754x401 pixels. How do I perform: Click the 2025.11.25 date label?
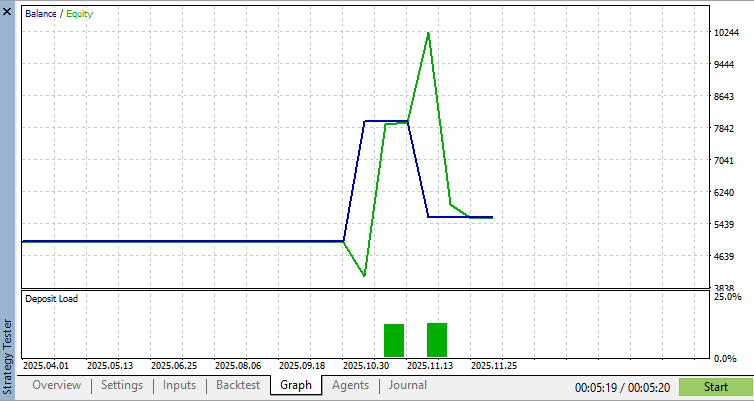(494, 366)
